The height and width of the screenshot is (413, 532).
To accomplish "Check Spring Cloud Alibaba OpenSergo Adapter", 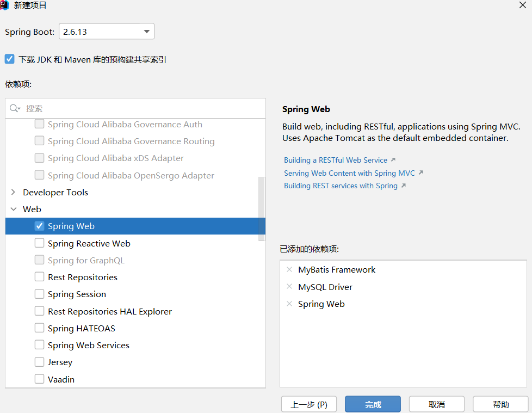I will (x=39, y=175).
